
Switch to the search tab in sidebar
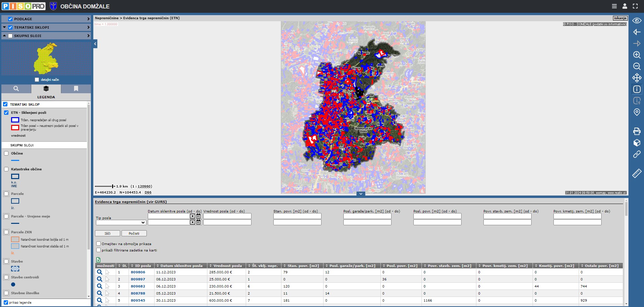click(16, 89)
